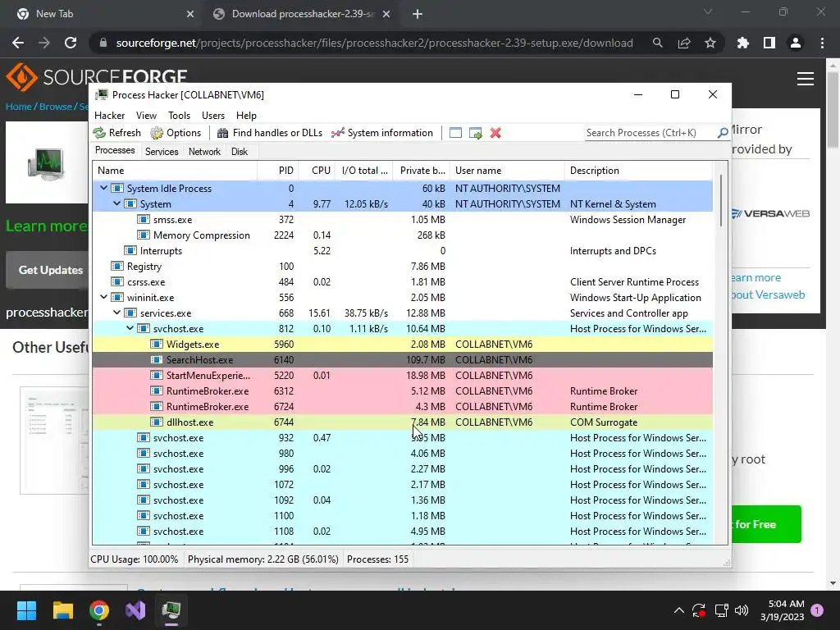Go back in Chrome browser

[x=18, y=43]
